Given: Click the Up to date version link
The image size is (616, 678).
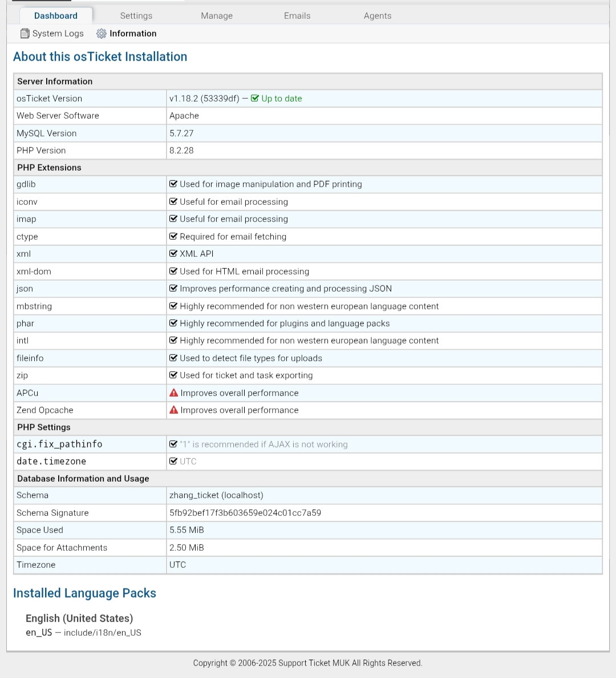Looking at the screenshot, I should coord(281,98).
